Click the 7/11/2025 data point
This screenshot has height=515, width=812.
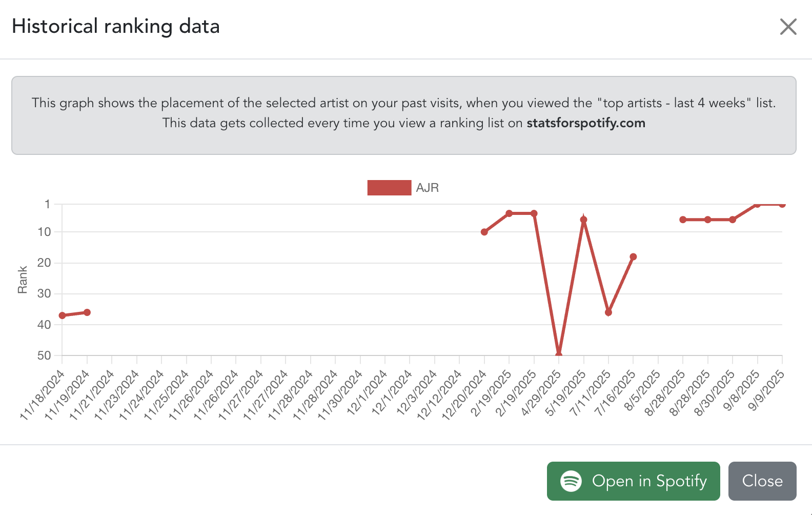pyautogui.click(x=608, y=312)
